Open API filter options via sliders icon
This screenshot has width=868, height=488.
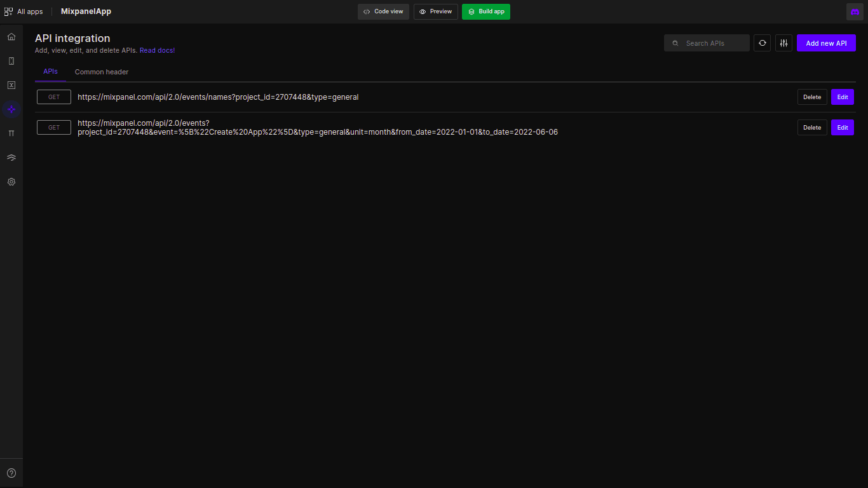click(x=783, y=43)
